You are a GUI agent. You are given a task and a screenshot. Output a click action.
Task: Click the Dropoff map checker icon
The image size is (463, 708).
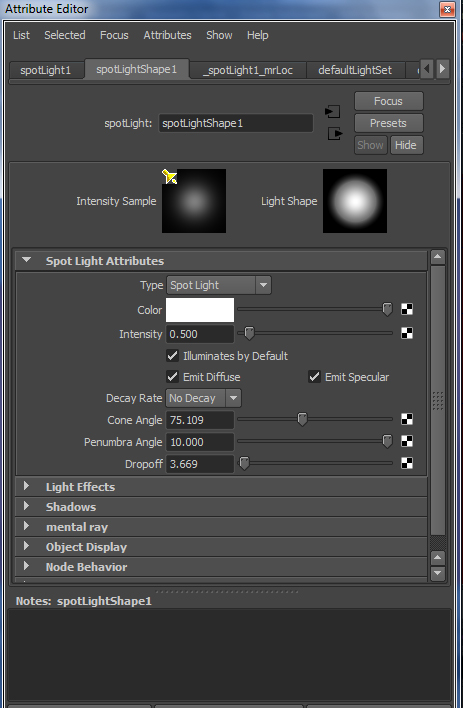tap(407, 463)
